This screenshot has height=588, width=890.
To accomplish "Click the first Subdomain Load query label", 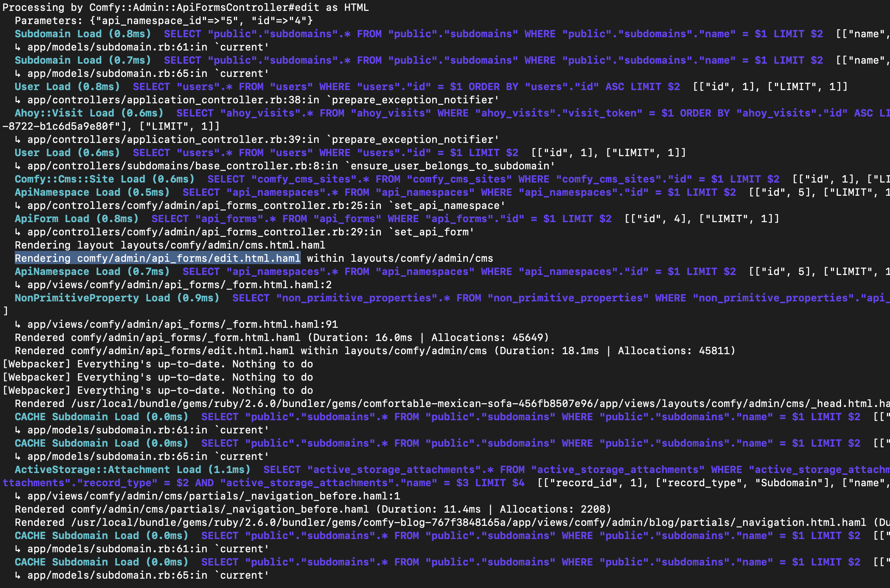I will point(82,34).
